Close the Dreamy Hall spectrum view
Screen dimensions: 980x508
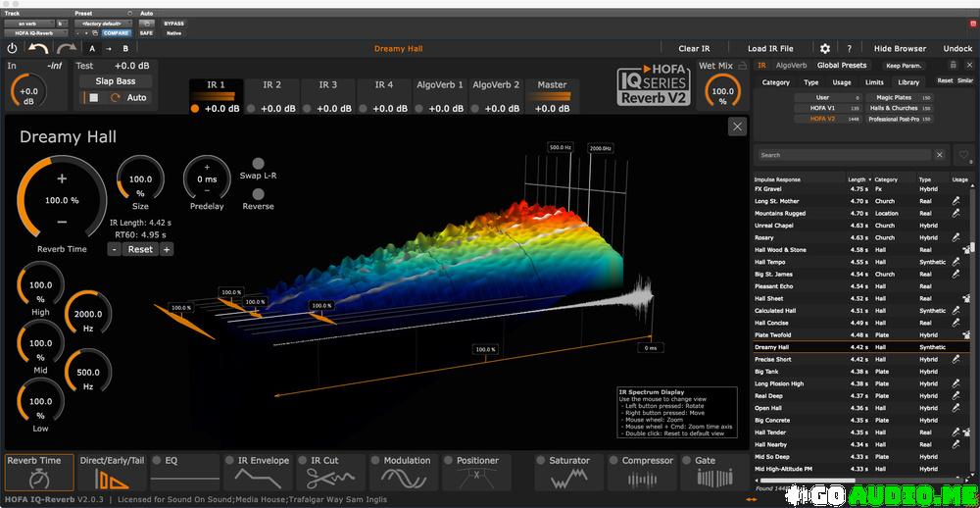pos(738,127)
